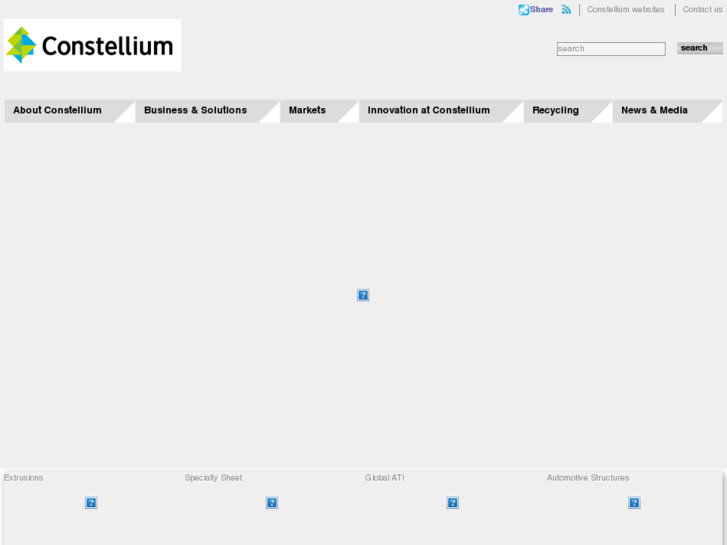Click the Extrusions heading link
Screen dimensions: 727x545
coord(24,478)
